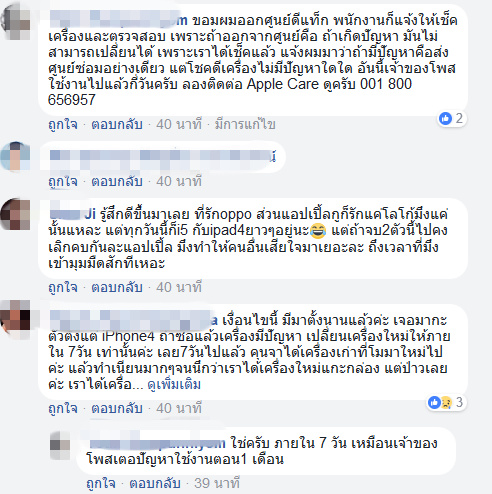Expand truncated comment with ดูเพิ่มเติม
Screen dimensions: 492x494
pos(174,385)
